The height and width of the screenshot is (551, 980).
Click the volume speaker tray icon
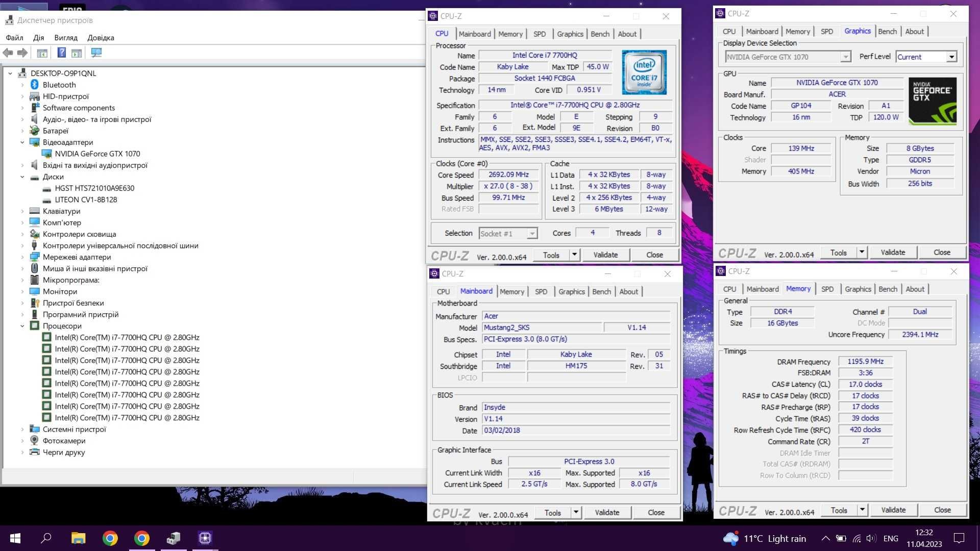[872, 538]
